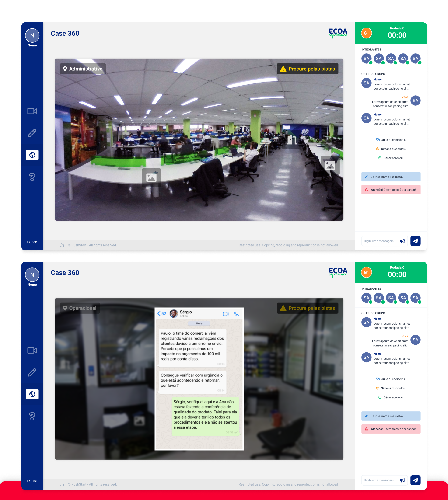Click César aprovou in Administrativo screen chat
Image resolution: width=448 pixels, height=500 pixels.
coord(391,158)
